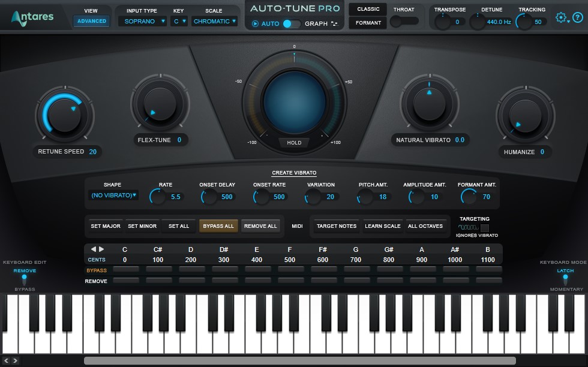
Task: Click the Onset Rate knob
Action: [x=262, y=197]
